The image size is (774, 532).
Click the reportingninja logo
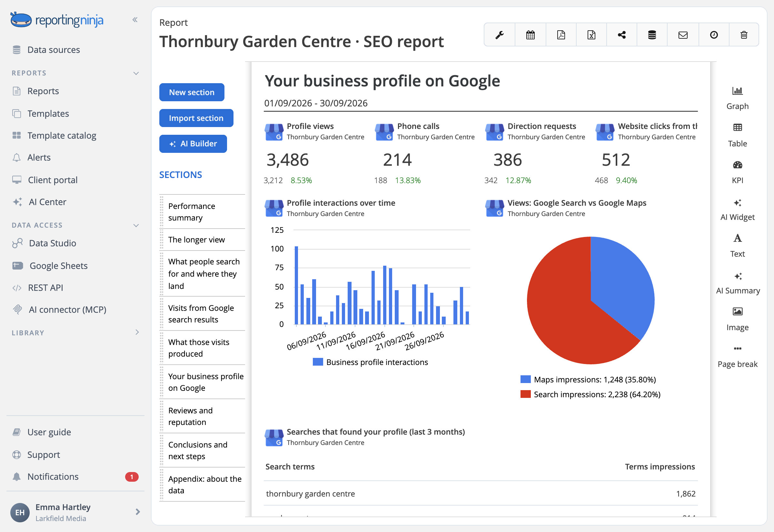point(57,20)
